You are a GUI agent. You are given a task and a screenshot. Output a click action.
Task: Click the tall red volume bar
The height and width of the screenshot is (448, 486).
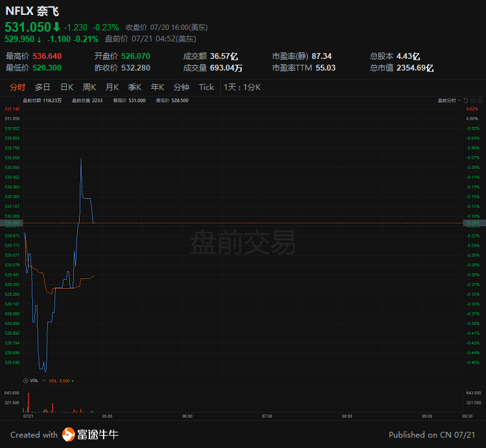29,403
